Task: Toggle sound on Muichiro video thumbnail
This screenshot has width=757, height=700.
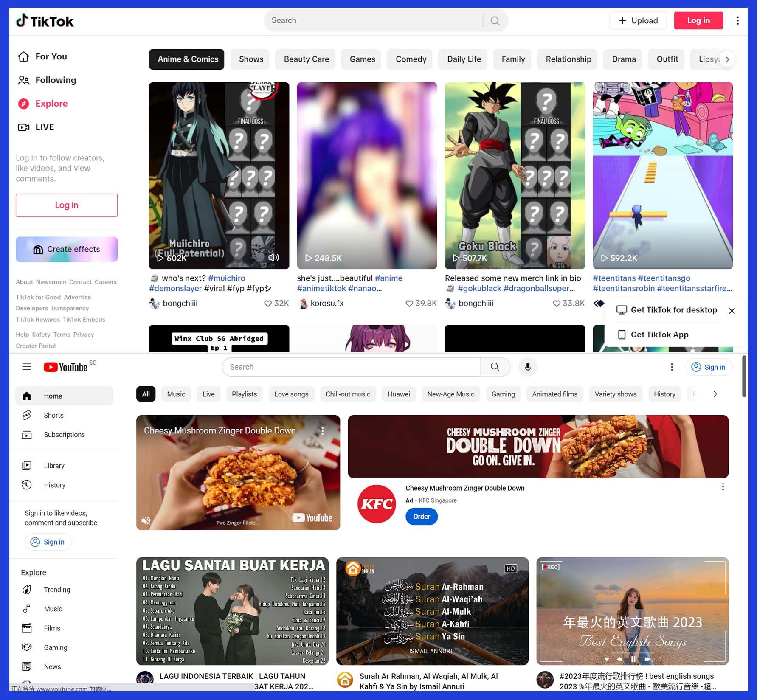Action: point(274,257)
